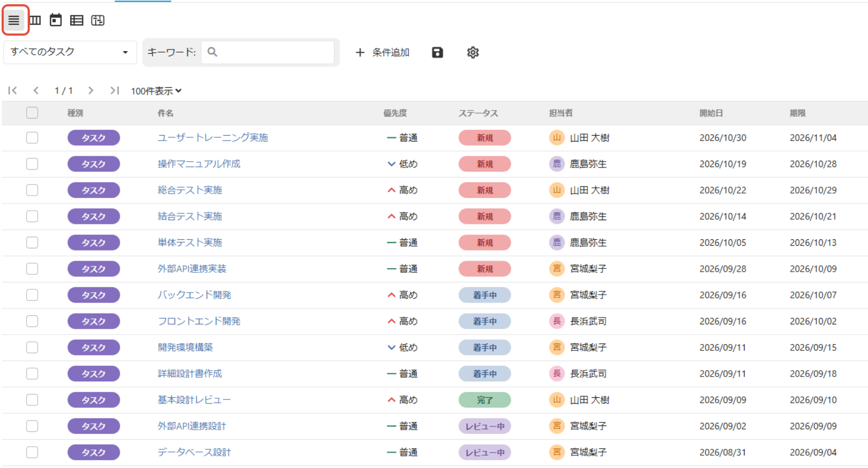The width and height of the screenshot is (868, 468).
Task: Open the calendar view icon
Action: click(x=56, y=20)
